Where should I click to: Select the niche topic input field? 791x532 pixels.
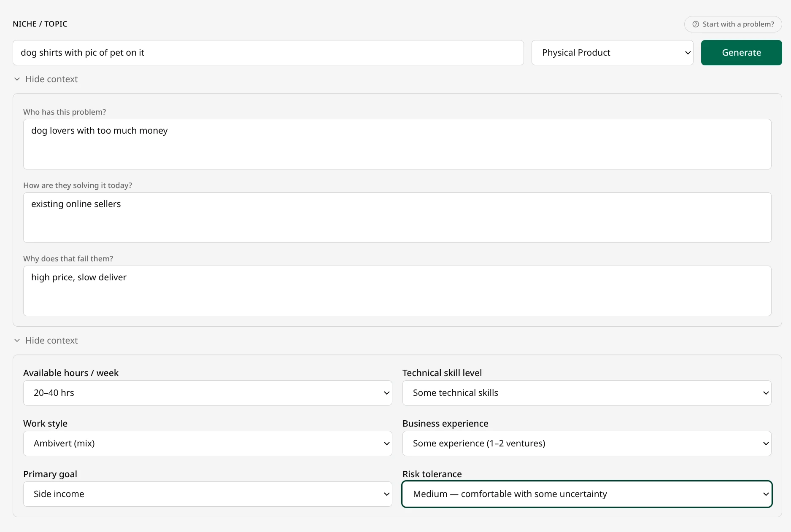[x=268, y=53]
